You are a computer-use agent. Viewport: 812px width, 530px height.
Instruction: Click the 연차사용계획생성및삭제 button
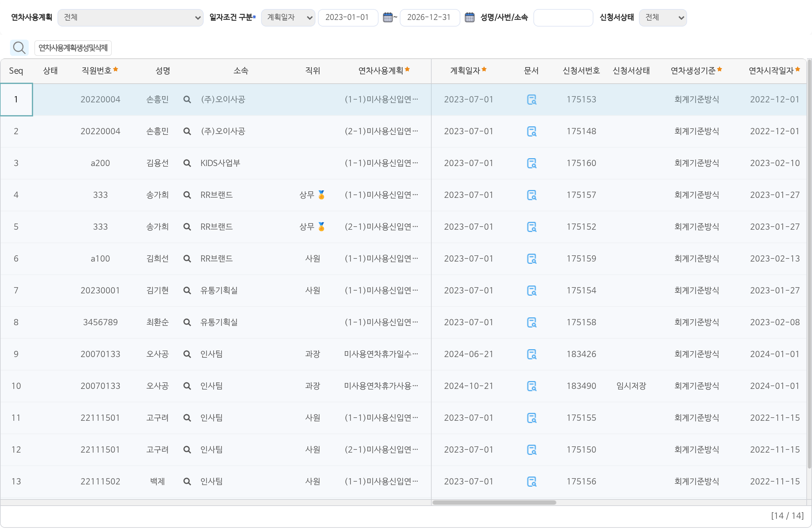[73, 48]
